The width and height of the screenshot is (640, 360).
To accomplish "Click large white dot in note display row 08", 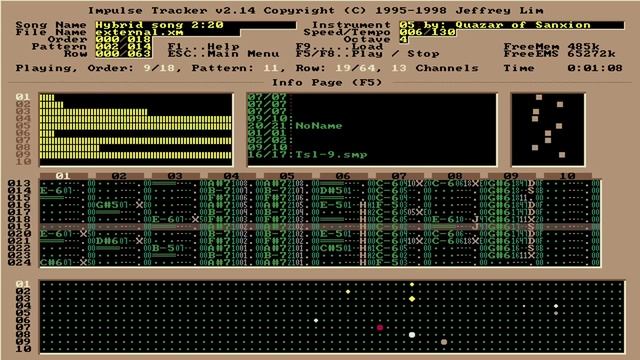I will pos(412,335).
